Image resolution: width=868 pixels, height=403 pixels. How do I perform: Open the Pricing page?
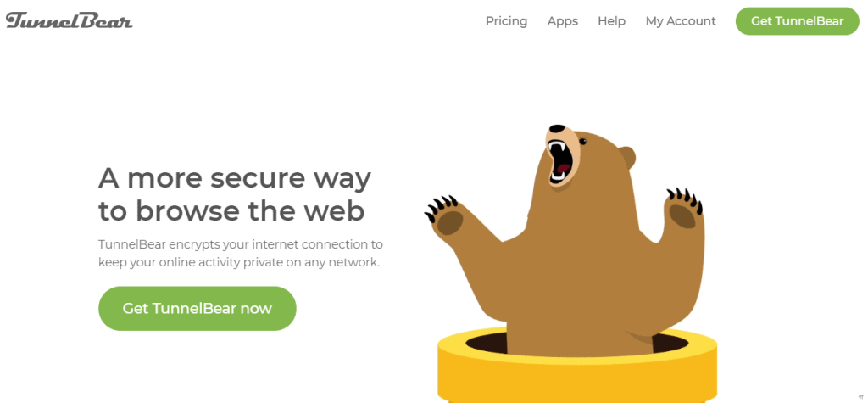[x=507, y=21]
